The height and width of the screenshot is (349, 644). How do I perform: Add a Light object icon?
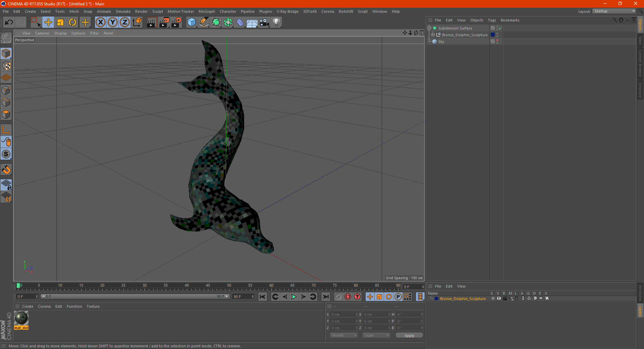pos(276,22)
